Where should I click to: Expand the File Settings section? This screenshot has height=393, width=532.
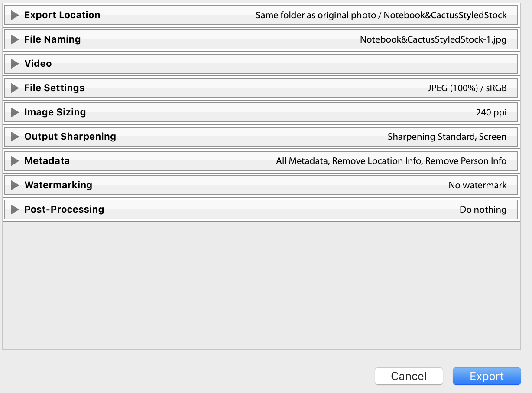coord(14,88)
